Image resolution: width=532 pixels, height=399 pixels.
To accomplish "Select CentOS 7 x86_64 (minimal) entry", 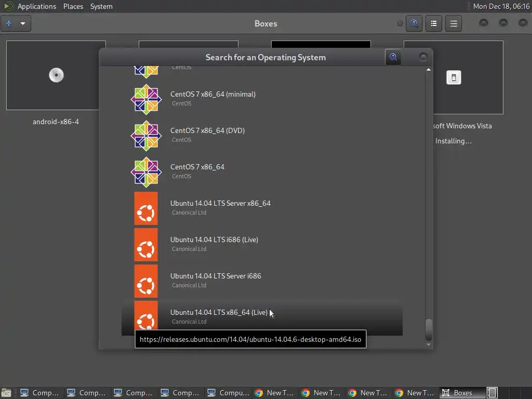I will (262, 99).
